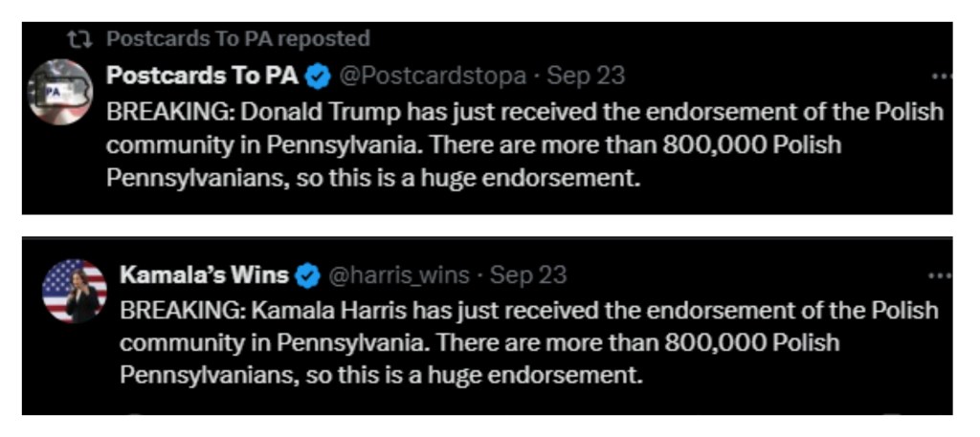Screen dimensions: 980x437
Task: Open the Kamala's Wins display name
Action: coord(204,275)
